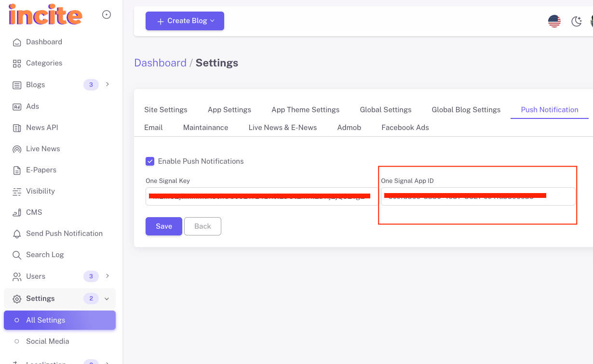Click the Send Push Notification bell icon
Viewport: 593px width, 364px height.
[17, 234]
